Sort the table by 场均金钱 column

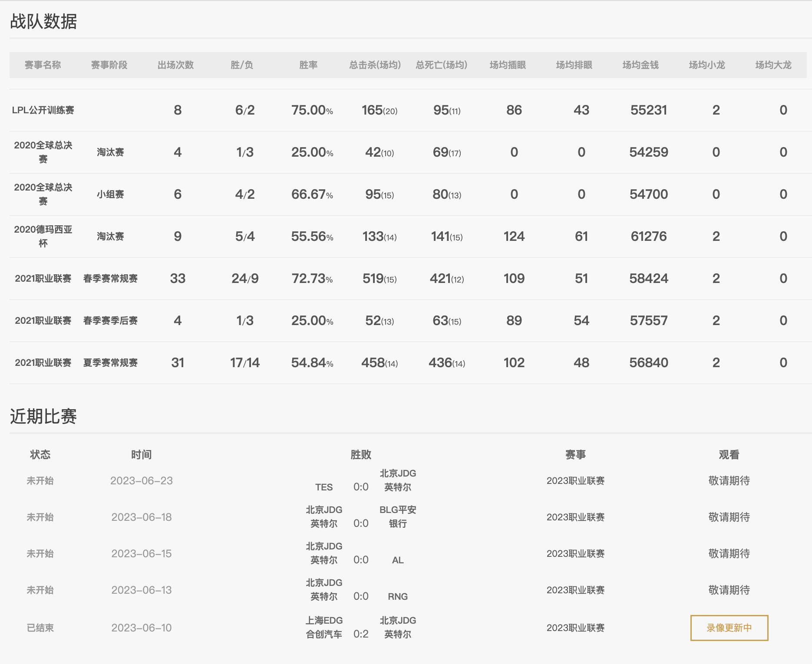(x=641, y=65)
